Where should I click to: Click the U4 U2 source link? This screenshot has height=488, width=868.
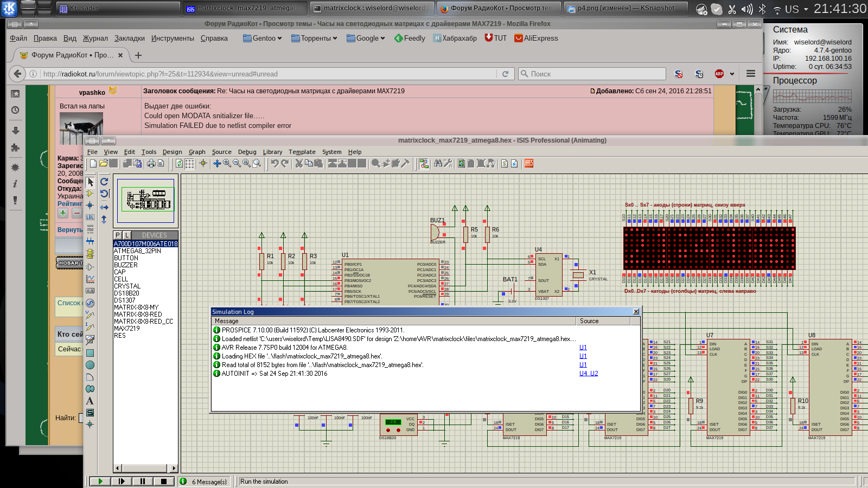(x=588, y=374)
